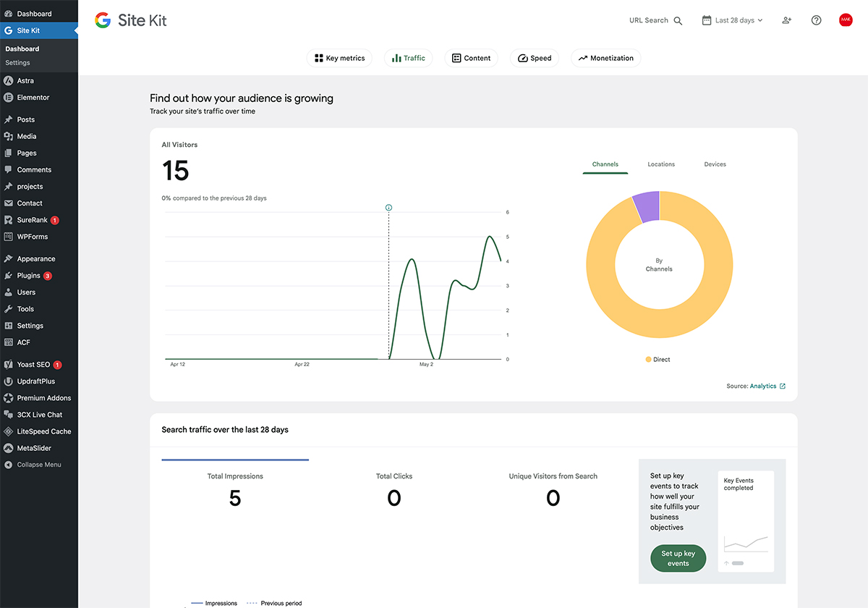Open help via the question mark icon
Viewport: 868px width, 608px height.
816,20
